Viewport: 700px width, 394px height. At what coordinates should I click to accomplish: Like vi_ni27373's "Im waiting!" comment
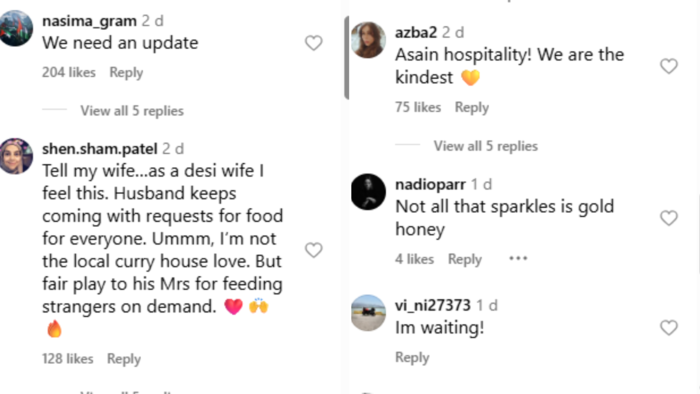[669, 328]
